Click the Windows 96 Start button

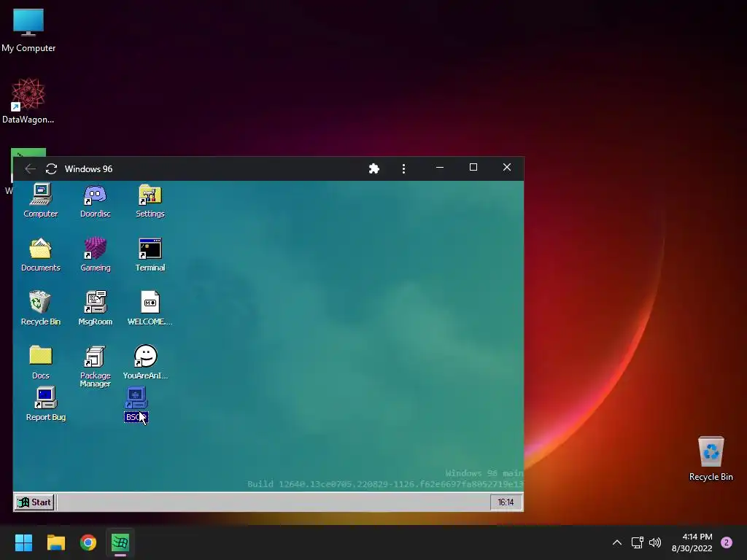(34, 502)
